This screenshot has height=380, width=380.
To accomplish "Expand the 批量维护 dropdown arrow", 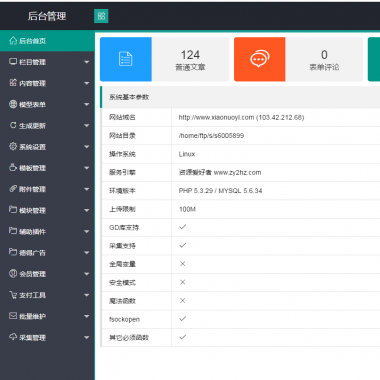I will 87,316.
